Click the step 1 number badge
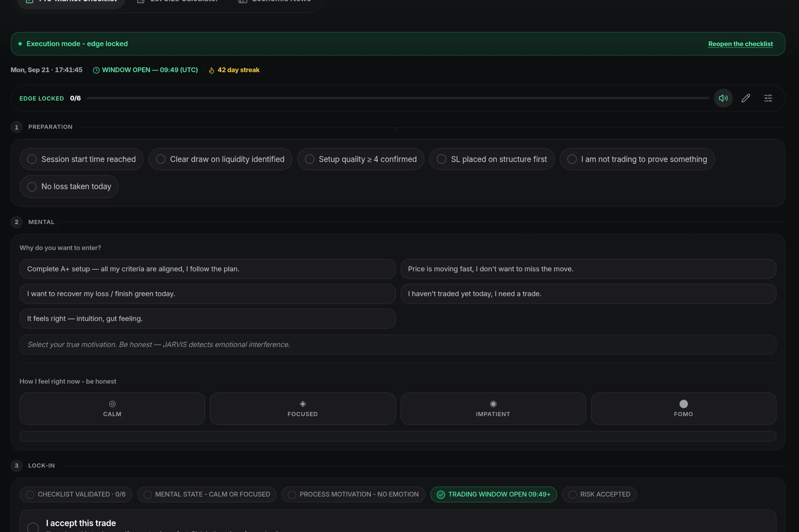The width and height of the screenshot is (799, 532). click(x=17, y=127)
